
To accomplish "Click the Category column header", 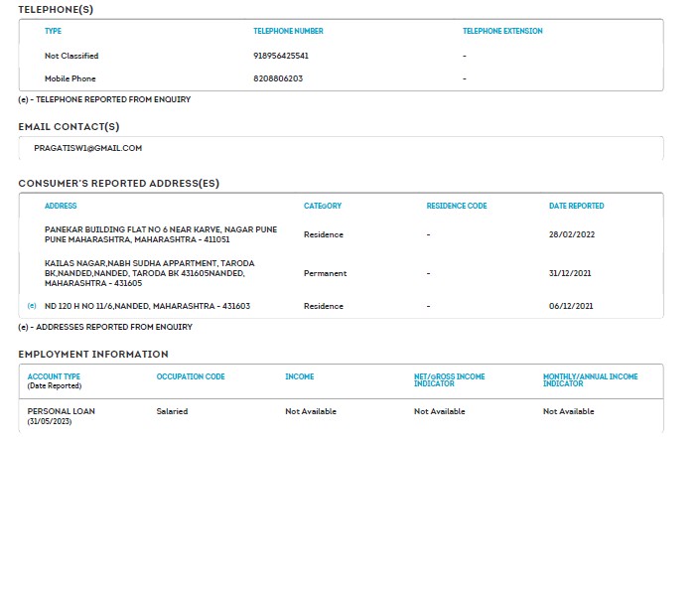I will (323, 206).
